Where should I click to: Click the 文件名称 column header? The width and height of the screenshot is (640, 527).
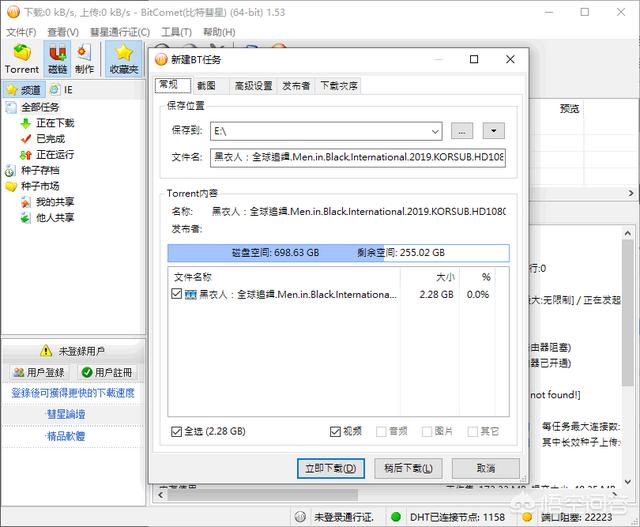pyautogui.click(x=284, y=277)
